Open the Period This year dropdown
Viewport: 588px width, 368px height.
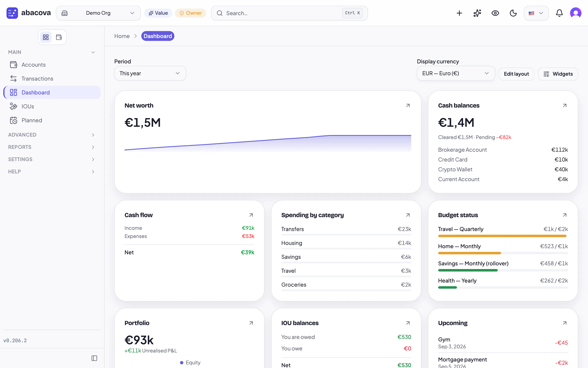pos(150,73)
